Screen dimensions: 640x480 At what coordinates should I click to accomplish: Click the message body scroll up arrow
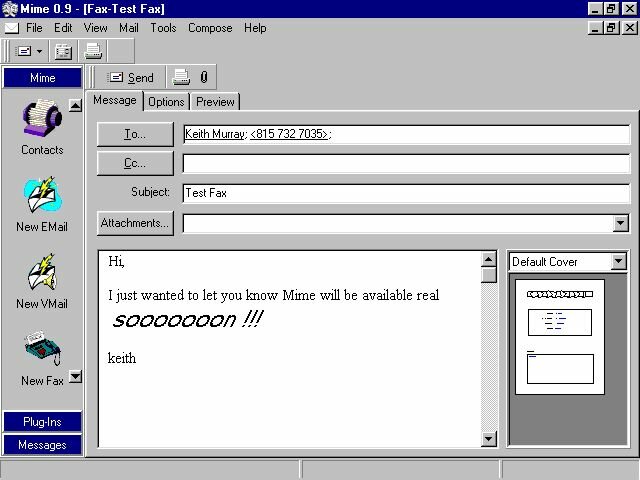click(489, 259)
